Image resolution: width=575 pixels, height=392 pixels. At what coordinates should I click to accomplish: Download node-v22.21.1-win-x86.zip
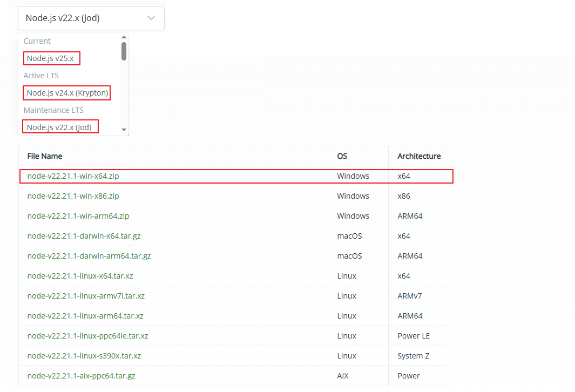73,196
